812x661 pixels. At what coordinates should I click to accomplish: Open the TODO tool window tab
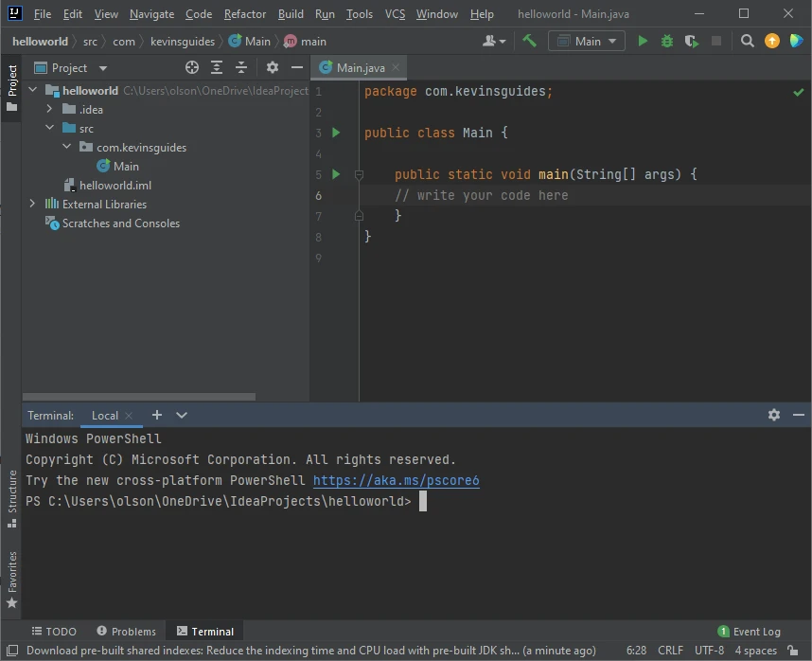pyautogui.click(x=54, y=632)
